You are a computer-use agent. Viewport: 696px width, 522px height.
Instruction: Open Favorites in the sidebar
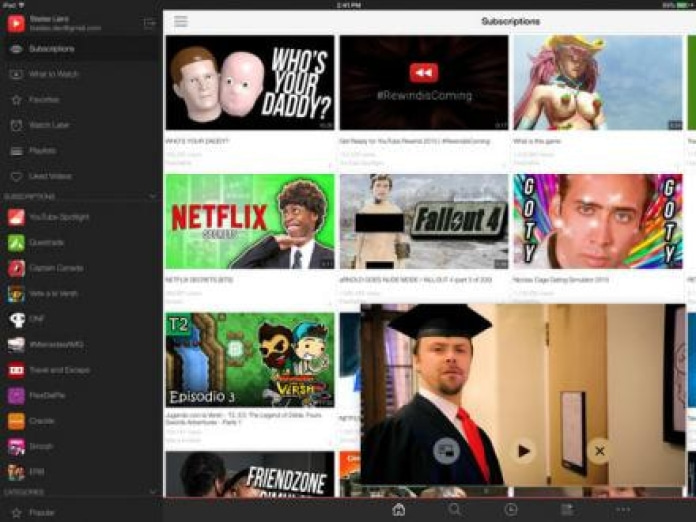point(81,100)
